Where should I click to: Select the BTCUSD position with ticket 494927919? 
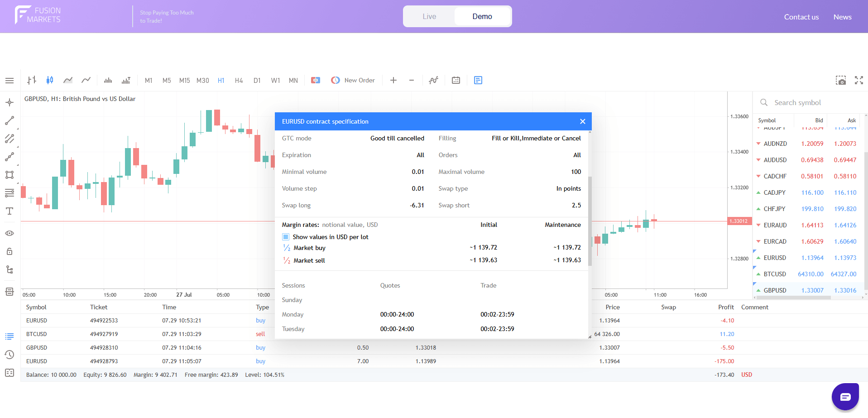(x=444, y=334)
